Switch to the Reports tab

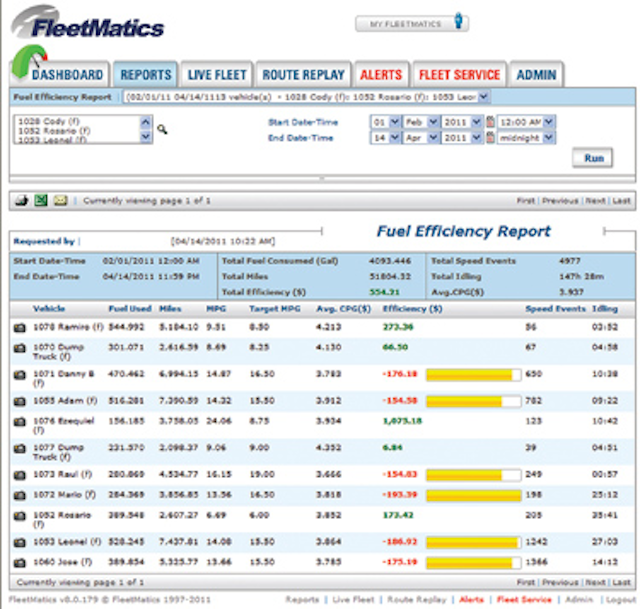(146, 74)
